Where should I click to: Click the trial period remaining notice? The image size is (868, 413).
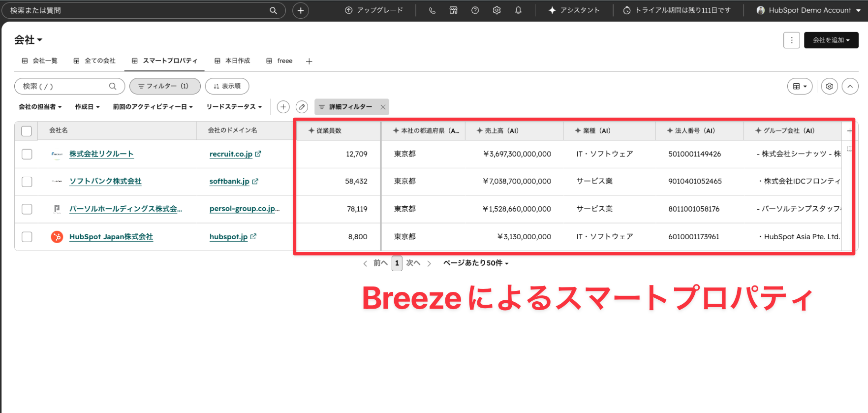[x=677, y=10]
